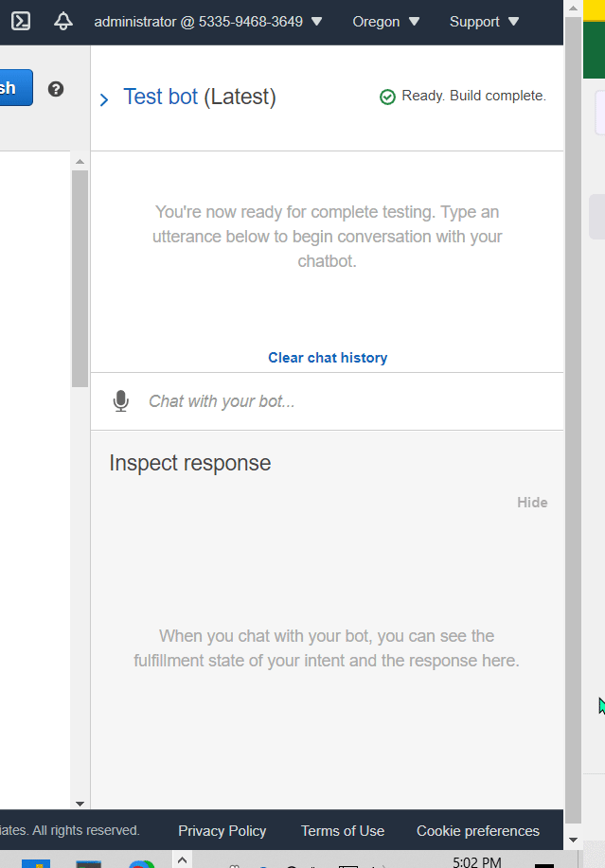The height and width of the screenshot is (868, 605).
Task: Hide the Inspect response panel
Action: click(532, 502)
